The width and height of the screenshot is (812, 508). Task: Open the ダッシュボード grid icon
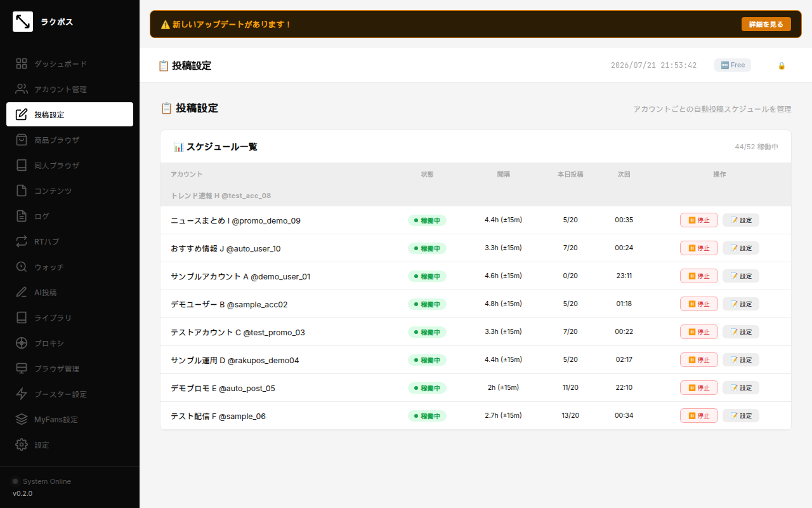point(22,63)
